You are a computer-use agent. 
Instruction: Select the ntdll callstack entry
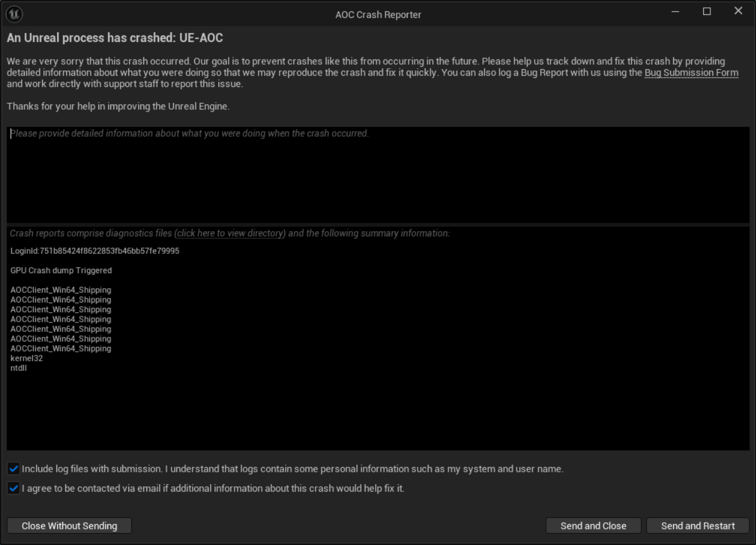[19, 368]
